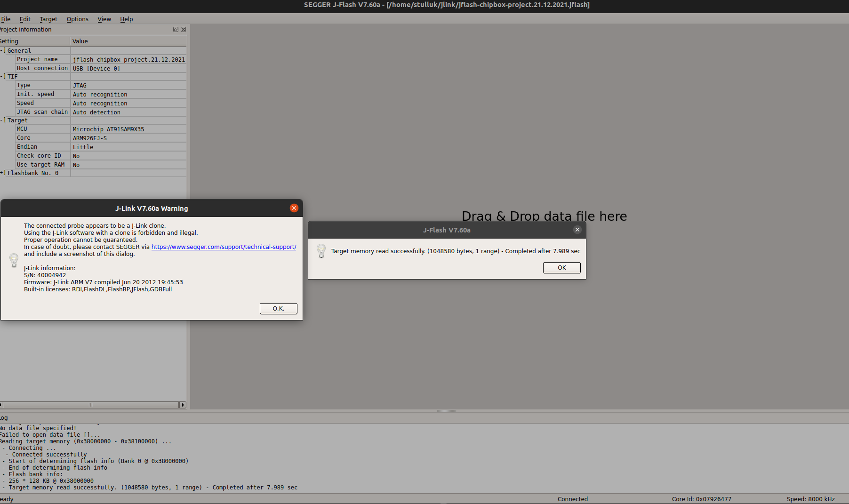Close the J-Flash V7.60a message dialog
Image resolution: width=849 pixels, height=504 pixels.
point(577,230)
